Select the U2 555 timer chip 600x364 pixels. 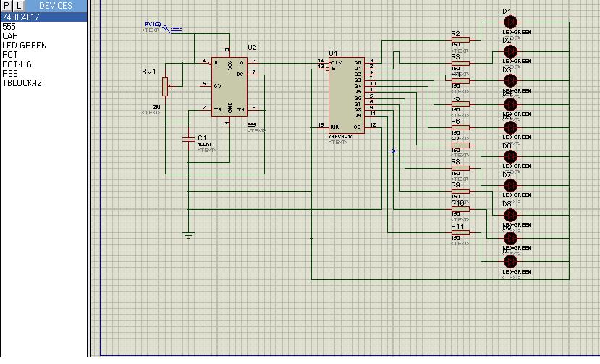coord(229,87)
